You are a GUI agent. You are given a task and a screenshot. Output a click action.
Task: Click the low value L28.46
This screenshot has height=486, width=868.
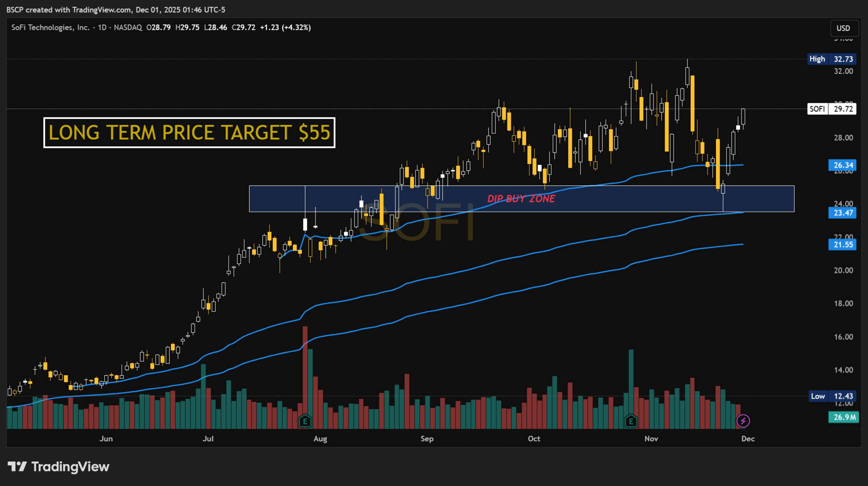tap(216, 28)
